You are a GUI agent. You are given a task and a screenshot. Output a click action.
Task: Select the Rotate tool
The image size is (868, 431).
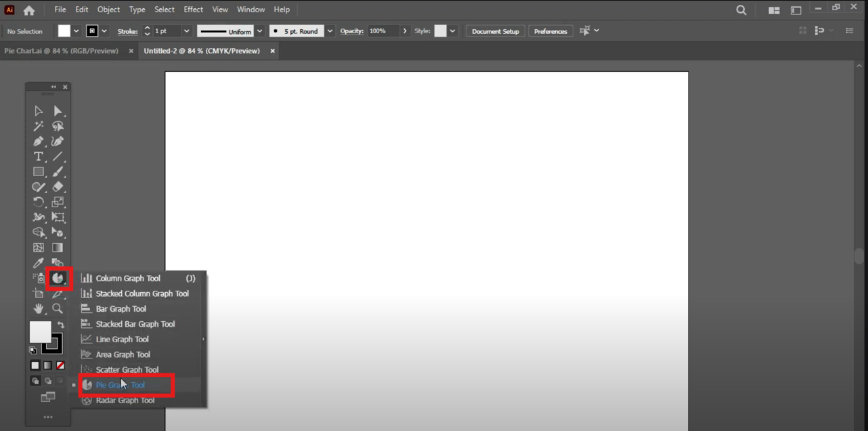tap(39, 202)
